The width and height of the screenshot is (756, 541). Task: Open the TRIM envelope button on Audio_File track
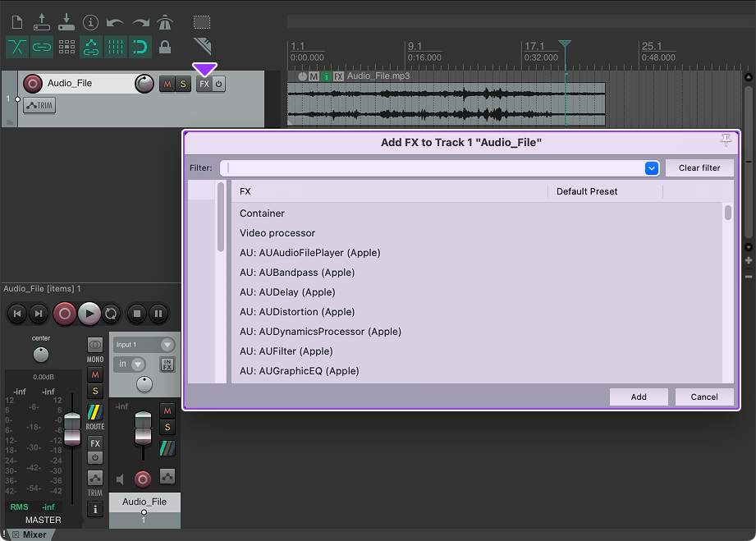click(x=39, y=105)
